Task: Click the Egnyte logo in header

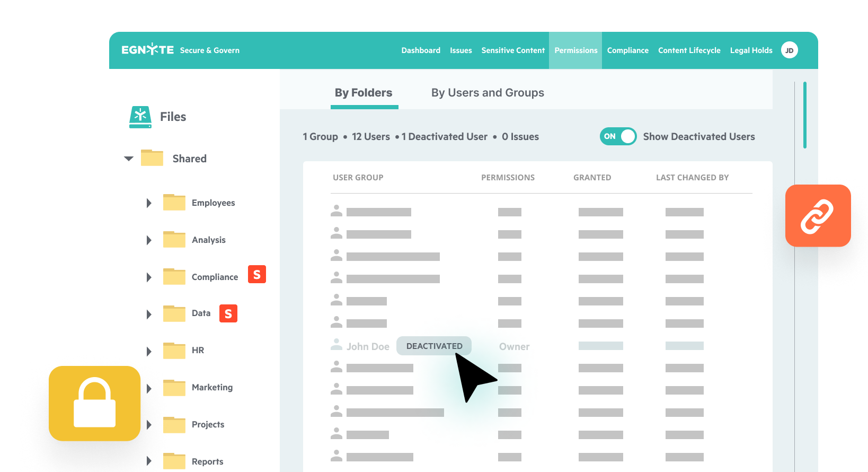Action: (x=147, y=50)
